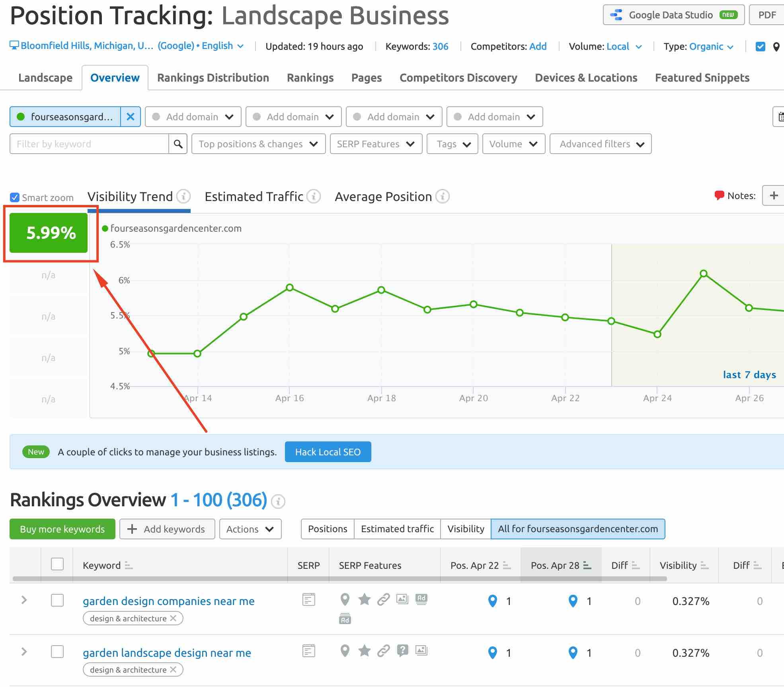Screen dimensions: 784x687
Task: Click the keyword search magnifier icon
Action: [x=178, y=144]
